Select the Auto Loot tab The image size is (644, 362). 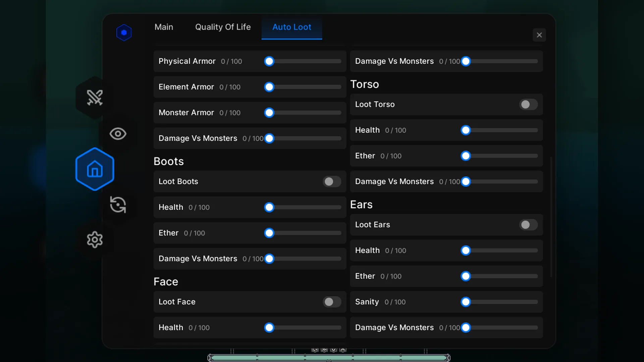pyautogui.click(x=291, y=27)
